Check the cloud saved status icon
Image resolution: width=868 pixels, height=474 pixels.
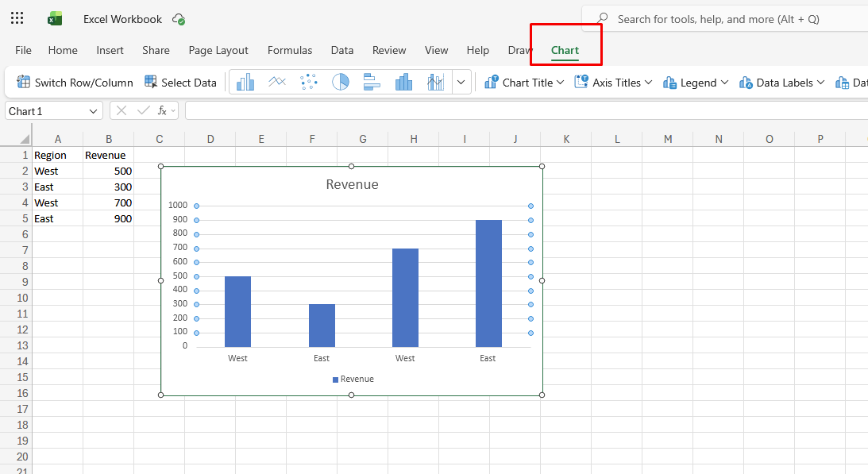click(x=179, y=19)
